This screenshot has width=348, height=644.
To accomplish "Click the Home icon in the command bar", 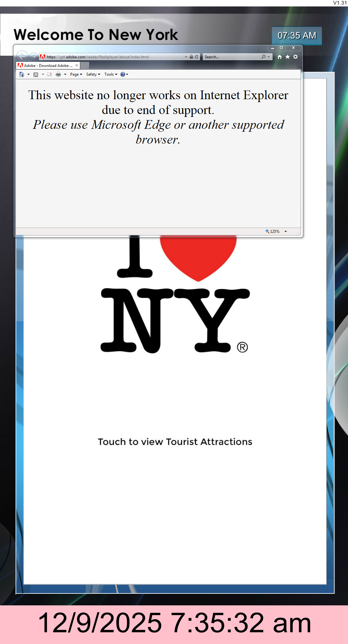I will point(22,74).
